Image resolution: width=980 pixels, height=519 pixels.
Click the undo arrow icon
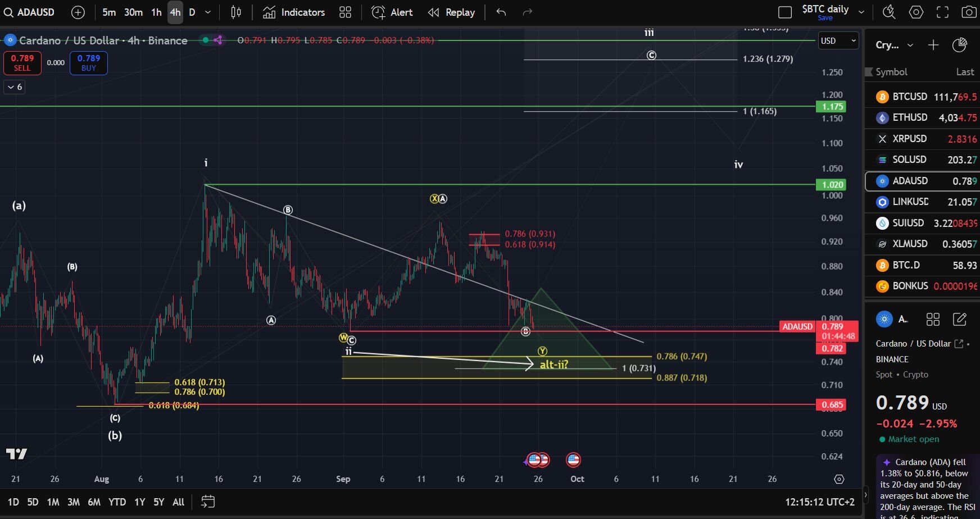pyautogui.click(x=501, y=12)
